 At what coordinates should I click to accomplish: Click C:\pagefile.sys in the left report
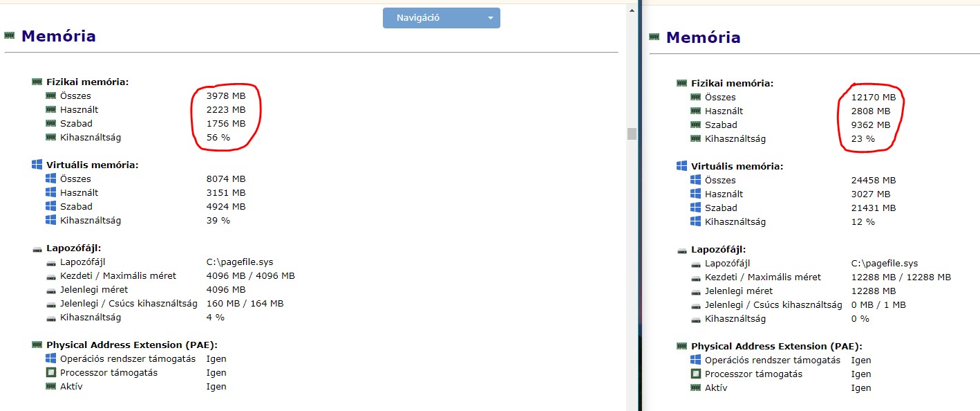pyautogui.click(x=240, y=262)
